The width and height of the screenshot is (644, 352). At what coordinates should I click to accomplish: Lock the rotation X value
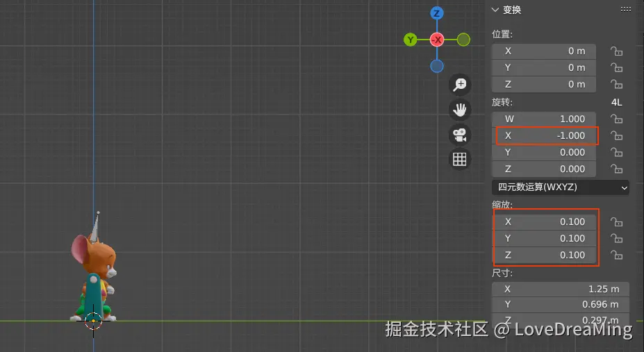coord(616,136)
